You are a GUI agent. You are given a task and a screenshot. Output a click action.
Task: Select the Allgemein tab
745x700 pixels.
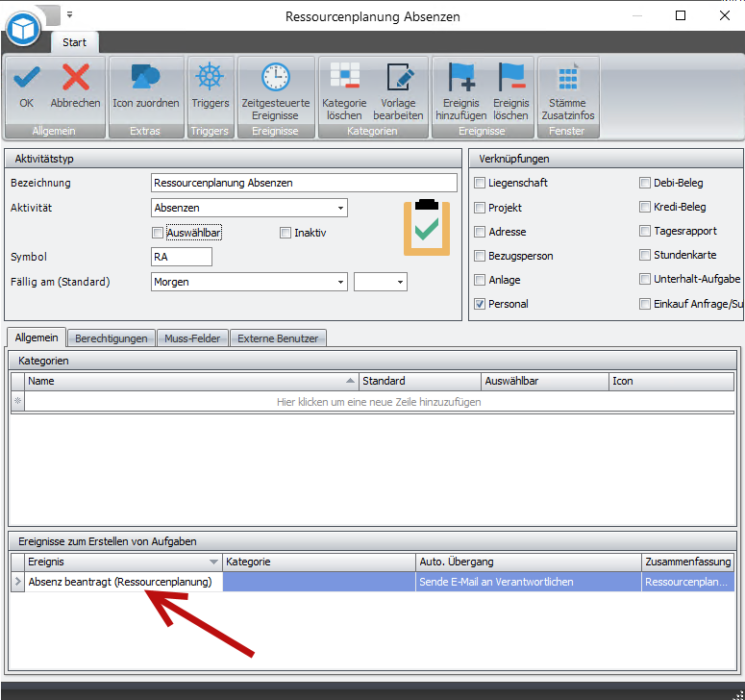pos(37,337)
